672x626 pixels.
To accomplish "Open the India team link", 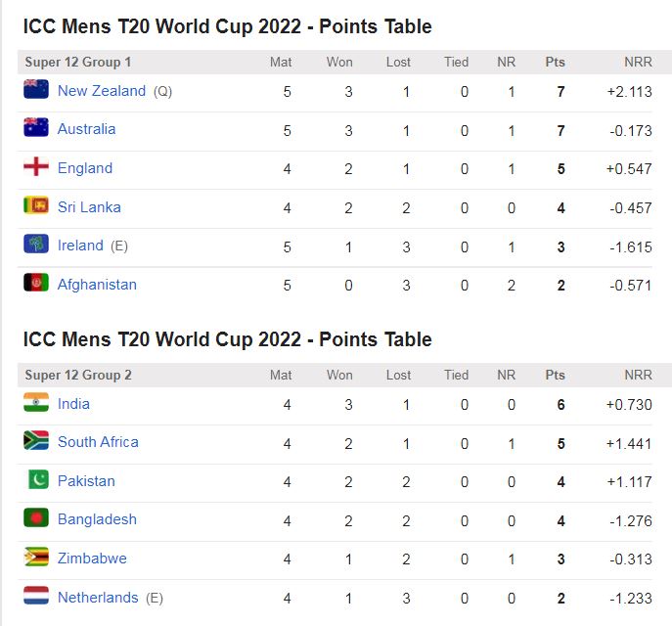I will coord(73,403).
